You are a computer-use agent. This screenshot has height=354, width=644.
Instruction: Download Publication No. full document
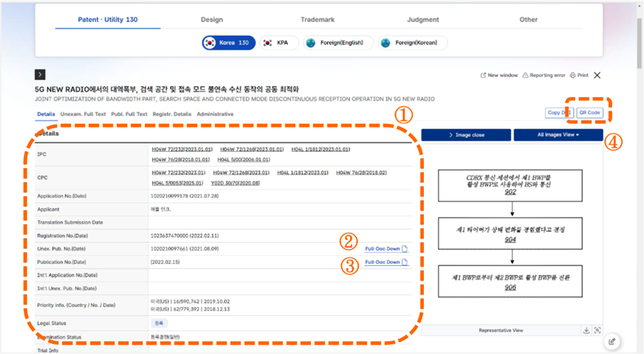point(387,262)
